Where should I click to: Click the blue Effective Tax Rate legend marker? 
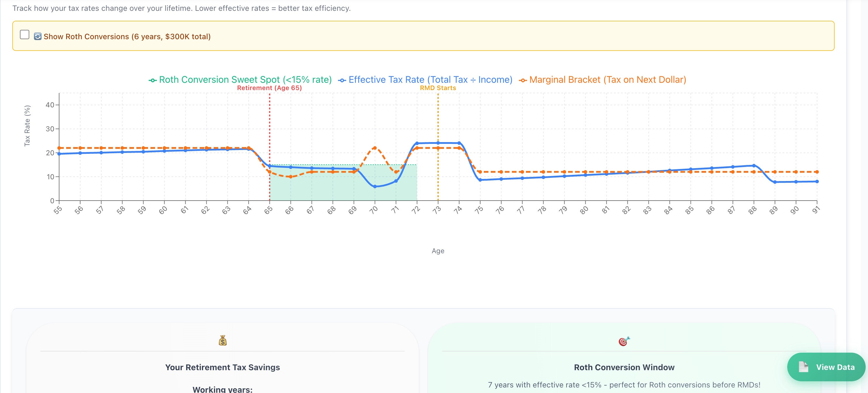point(342,80)
